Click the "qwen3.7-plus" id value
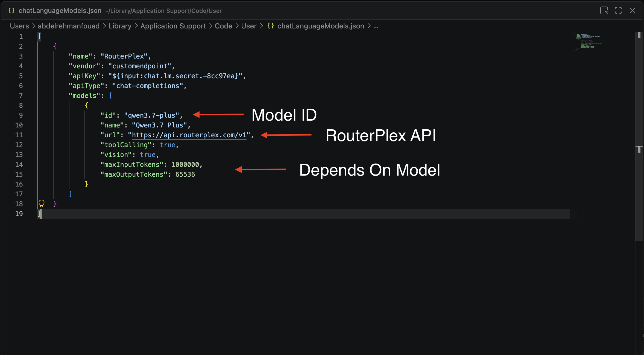Screen dimensions: 644x355 point(152,115)
